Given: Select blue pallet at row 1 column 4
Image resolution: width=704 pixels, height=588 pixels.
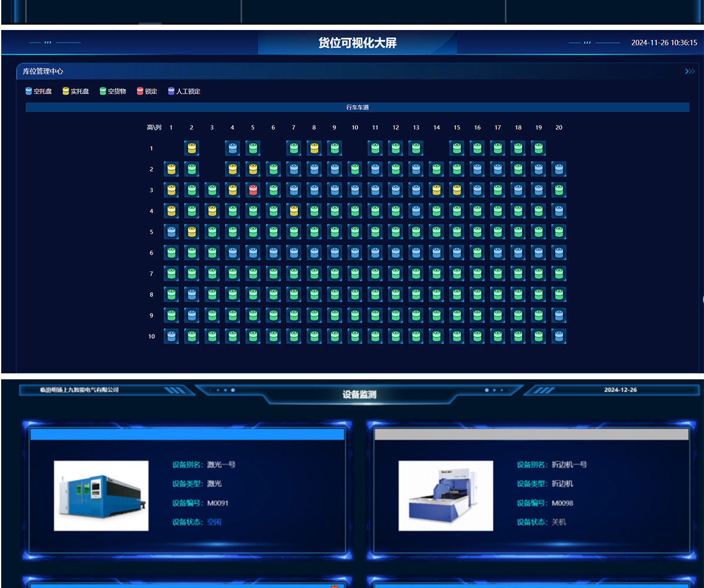Looking at the screenshot, I should coord(232,148).
